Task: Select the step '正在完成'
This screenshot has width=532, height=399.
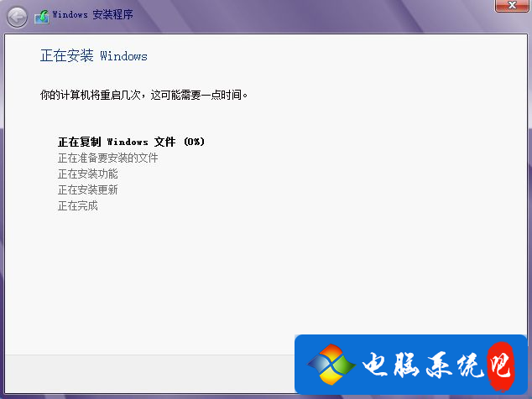Action: click(x=78, y=205)
